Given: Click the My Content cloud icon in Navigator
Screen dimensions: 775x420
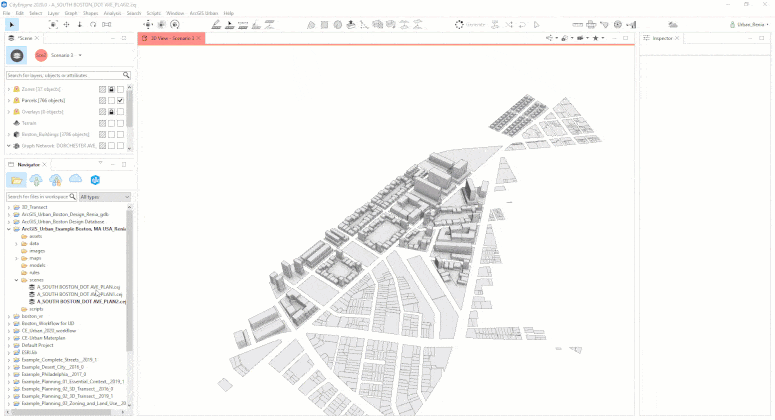Looking at the screenshot, I should (x=36, y=180).
